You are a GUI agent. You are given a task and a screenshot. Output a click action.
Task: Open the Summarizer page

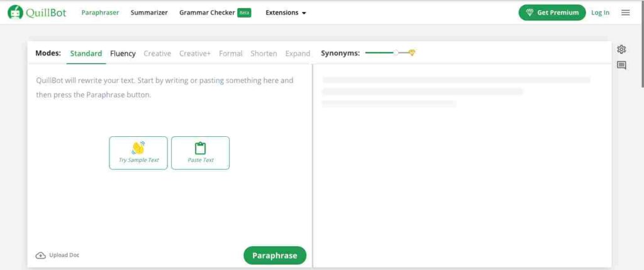(149, 13)
